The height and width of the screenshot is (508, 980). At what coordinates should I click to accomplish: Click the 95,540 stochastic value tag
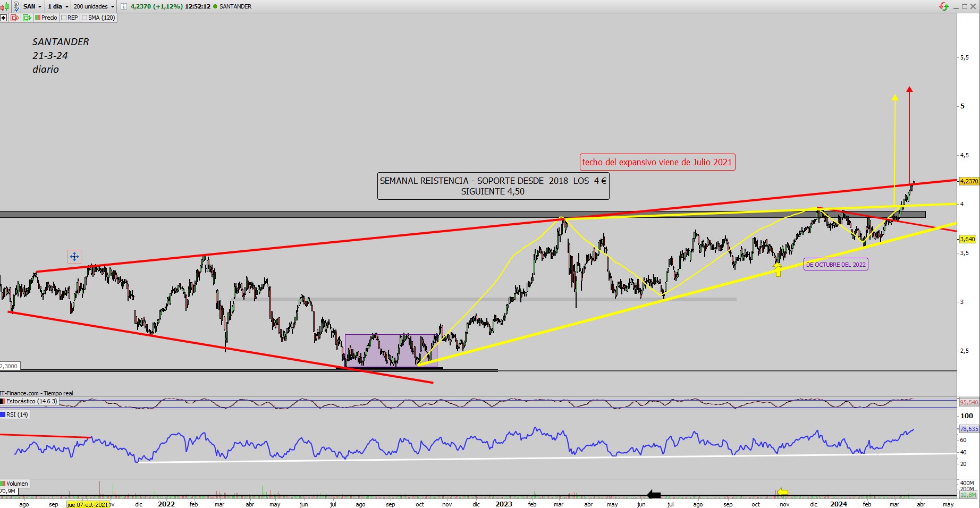(969, 402)
